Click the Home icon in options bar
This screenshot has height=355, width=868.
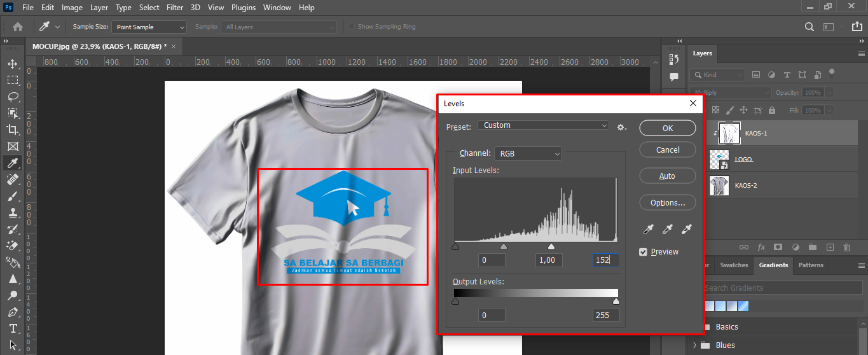18,27
